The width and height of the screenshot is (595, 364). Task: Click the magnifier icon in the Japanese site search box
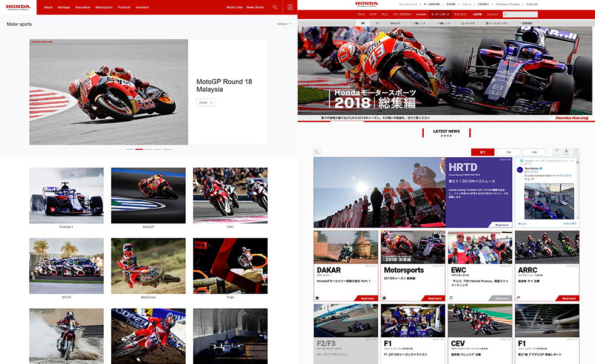coord(505,15)
